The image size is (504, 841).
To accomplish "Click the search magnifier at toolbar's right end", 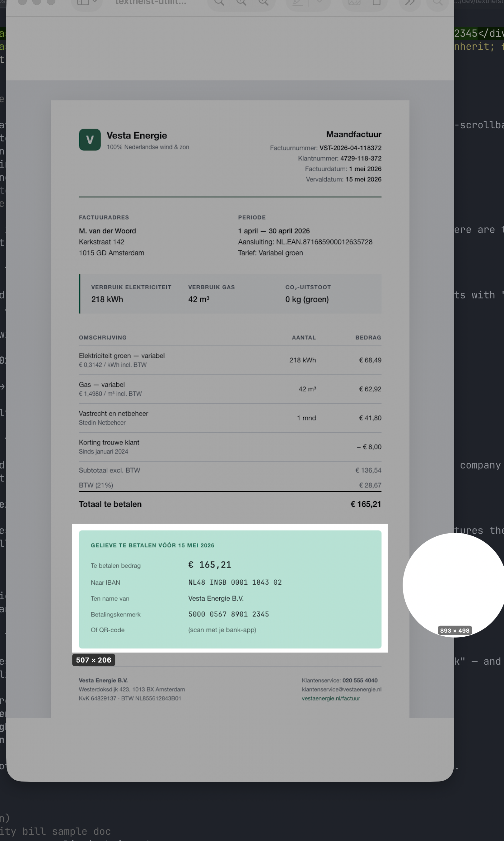I will 437,2.
